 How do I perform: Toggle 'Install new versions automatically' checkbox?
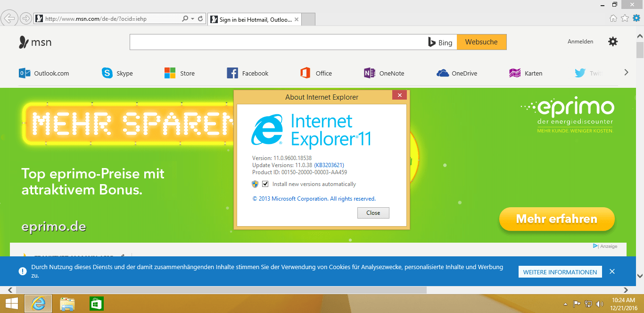(x=265, y=184)
